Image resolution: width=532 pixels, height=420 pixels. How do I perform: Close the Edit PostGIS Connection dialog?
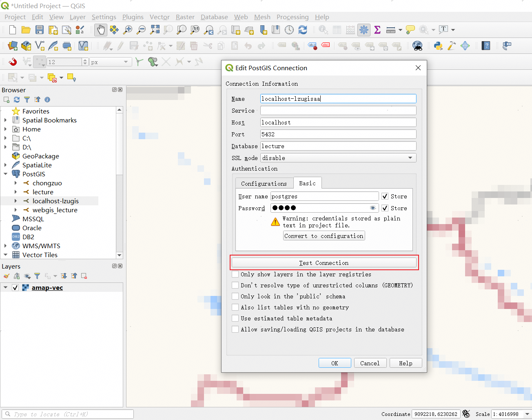point(418,68)
